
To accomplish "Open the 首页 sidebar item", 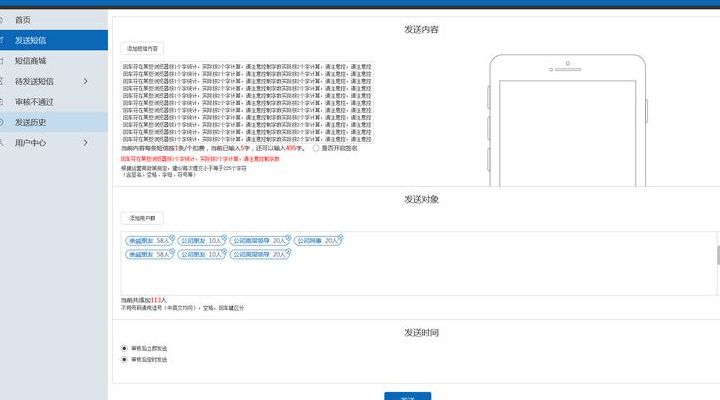I will [x=54, y=20].
